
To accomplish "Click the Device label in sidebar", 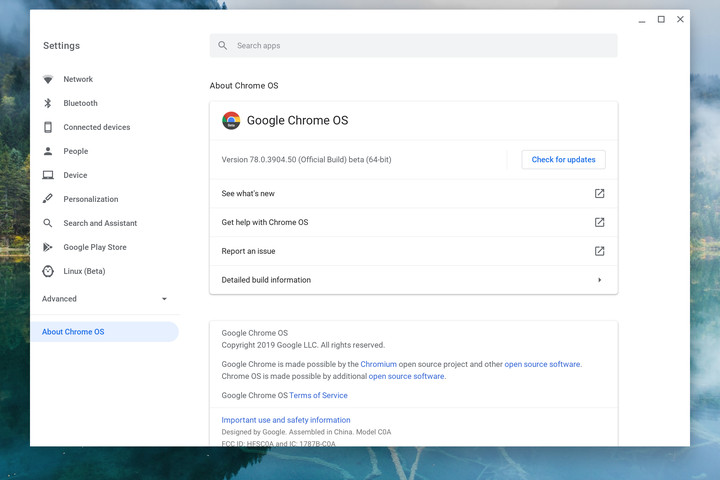I will coord(75,175).
